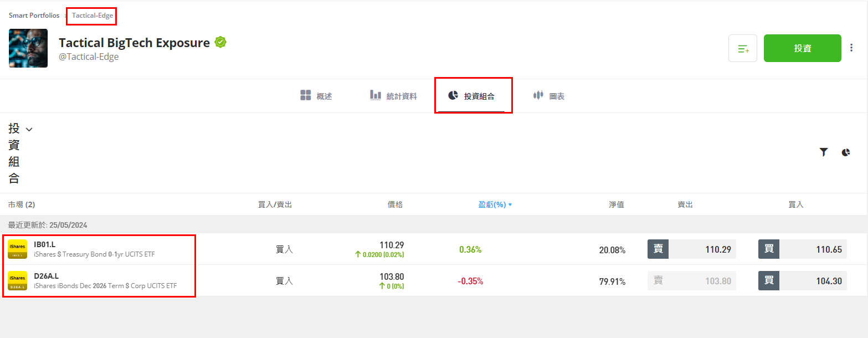Click the 統計資料 bar chart icon
Image resolution: width=868 pixels, height=338 pixels.
(376, 95)
